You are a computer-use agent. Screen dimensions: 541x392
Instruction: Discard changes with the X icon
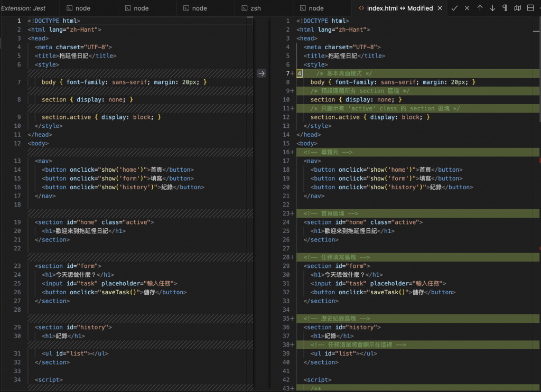click(x=467, y=8)
